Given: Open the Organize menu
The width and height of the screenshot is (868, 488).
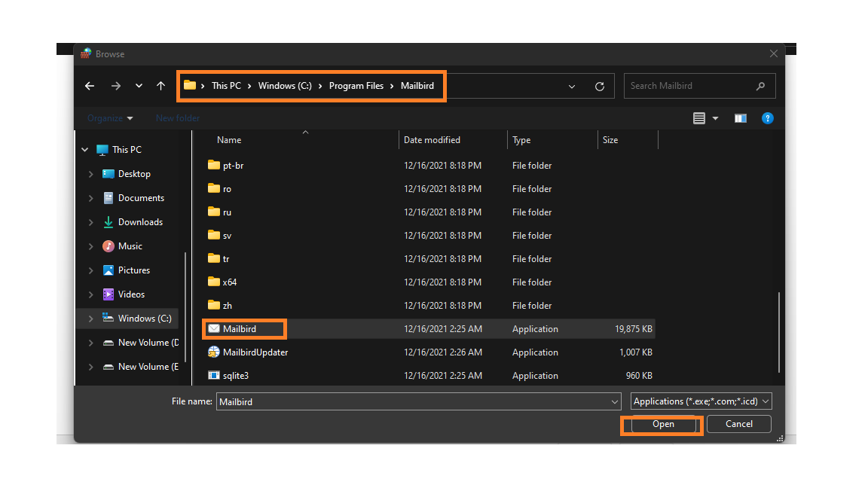Looking at the screenshot, I should pyautogui.click(x=110, y=117).
